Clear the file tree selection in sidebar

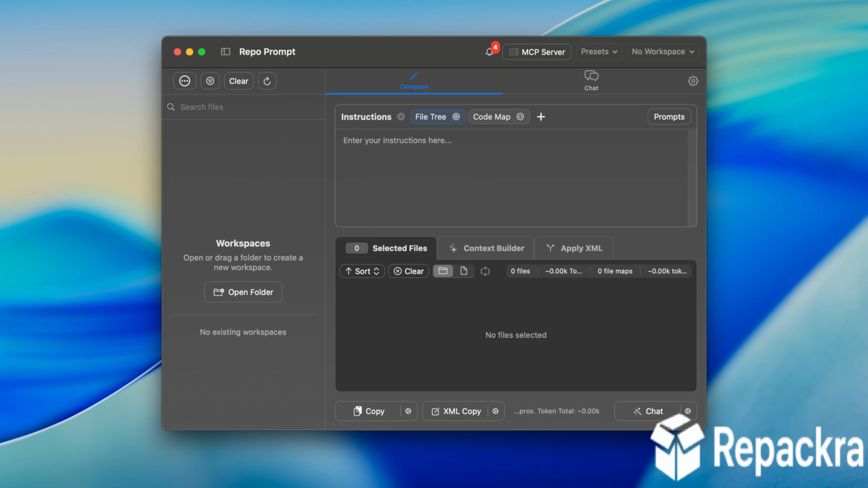click(x=239, y=81)
